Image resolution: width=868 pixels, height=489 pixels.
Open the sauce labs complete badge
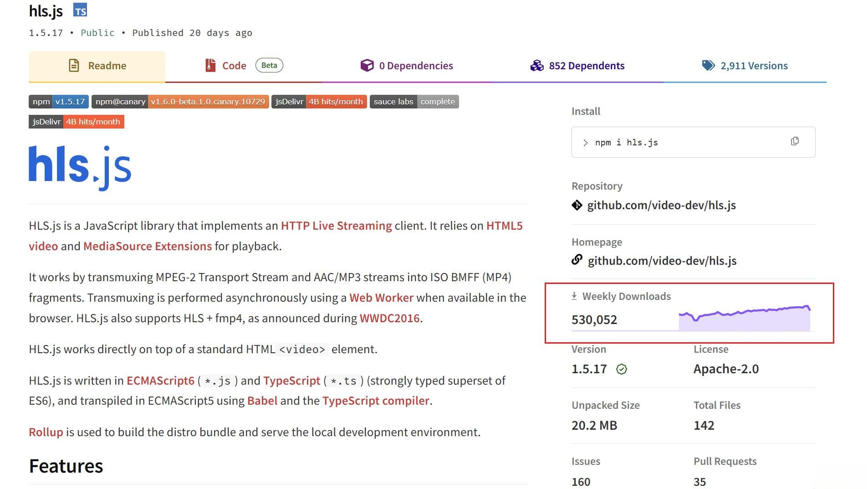pyautogui.click(x=414, y=102)
